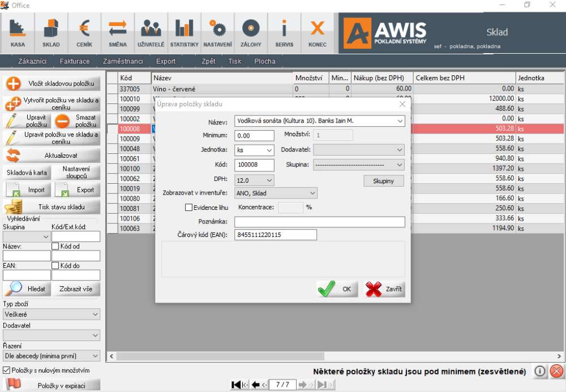Viewport: 566px width, 392px height.
Task: Toggle the Kód od checkbox
Action: [55, 246]
